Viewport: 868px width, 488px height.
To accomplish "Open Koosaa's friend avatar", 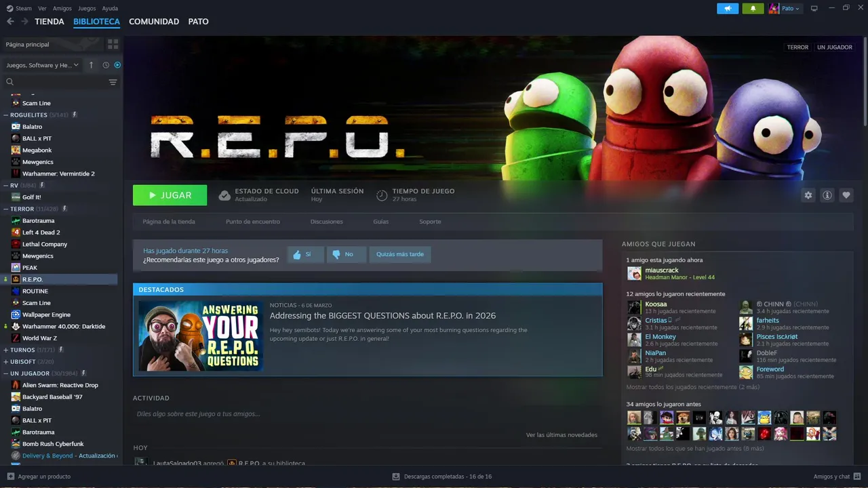I will tap(634, 307).
